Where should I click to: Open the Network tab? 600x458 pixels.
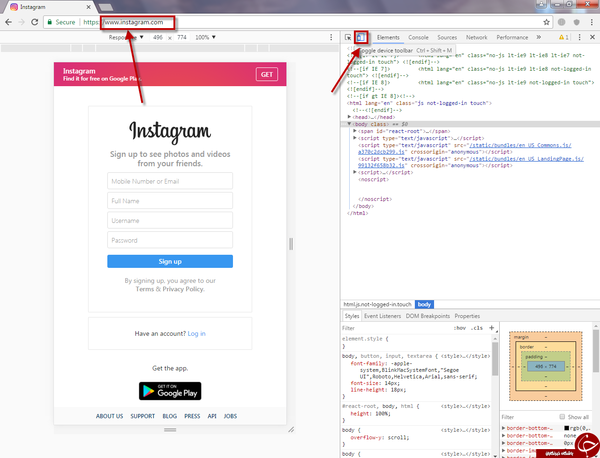click(x=476, y=37)
